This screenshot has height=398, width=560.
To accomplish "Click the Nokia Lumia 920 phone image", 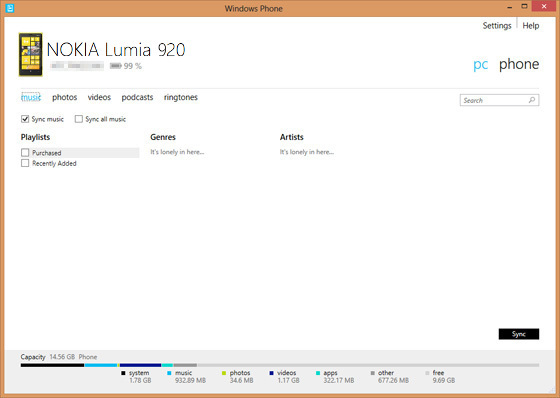I will point(31,55).
